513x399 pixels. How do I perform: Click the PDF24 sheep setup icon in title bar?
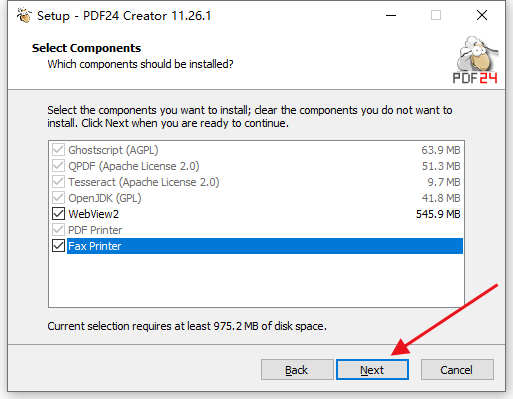point(24,15)
